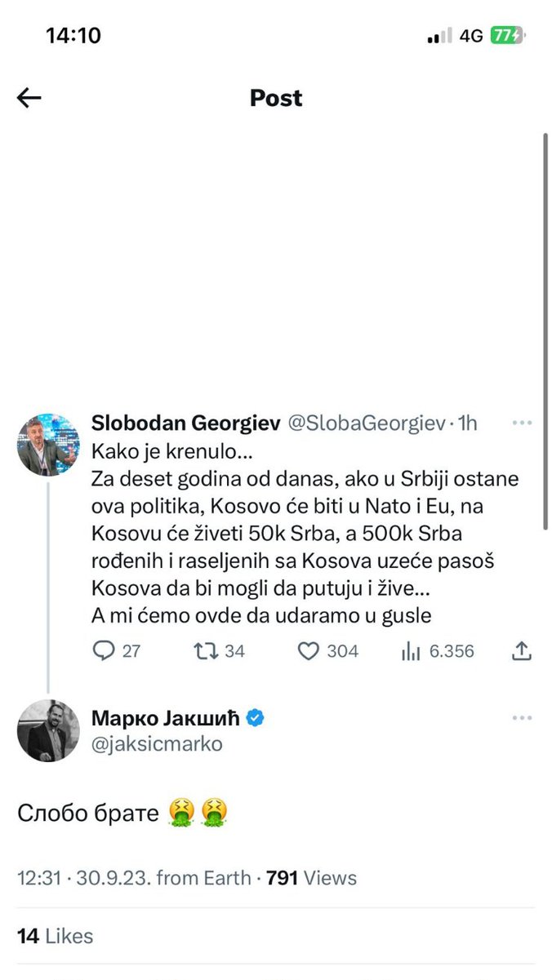View the 14 Likes list

(56, 936)
